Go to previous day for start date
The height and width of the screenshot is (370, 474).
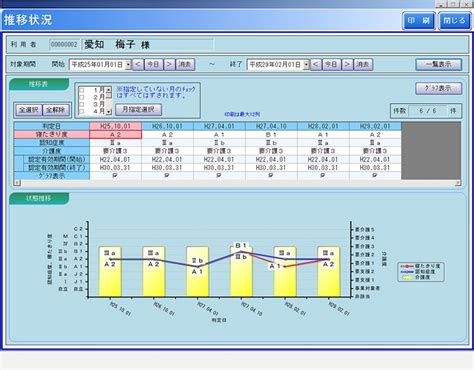click(138, 64)
